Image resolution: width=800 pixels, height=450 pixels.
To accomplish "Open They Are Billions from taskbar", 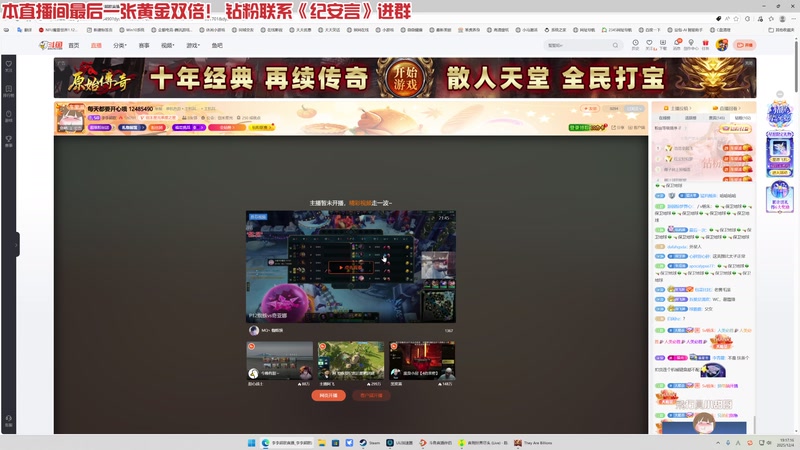I will pos(533,443).
